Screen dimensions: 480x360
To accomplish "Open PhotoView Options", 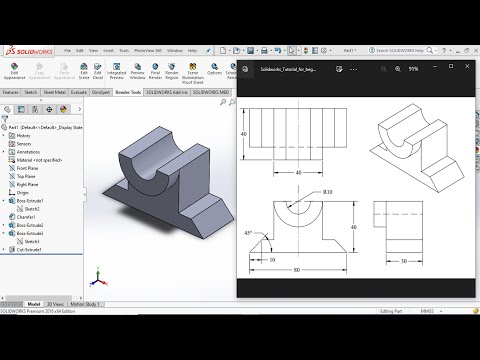I will (x=214, y=69).
